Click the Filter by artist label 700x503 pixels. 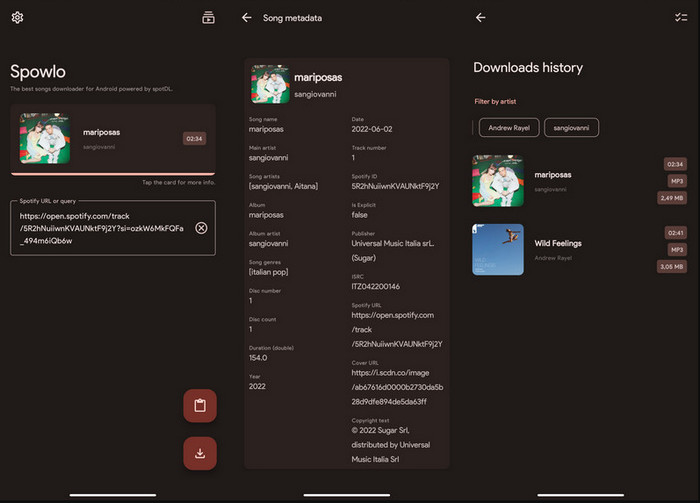[x=495, y=101]
